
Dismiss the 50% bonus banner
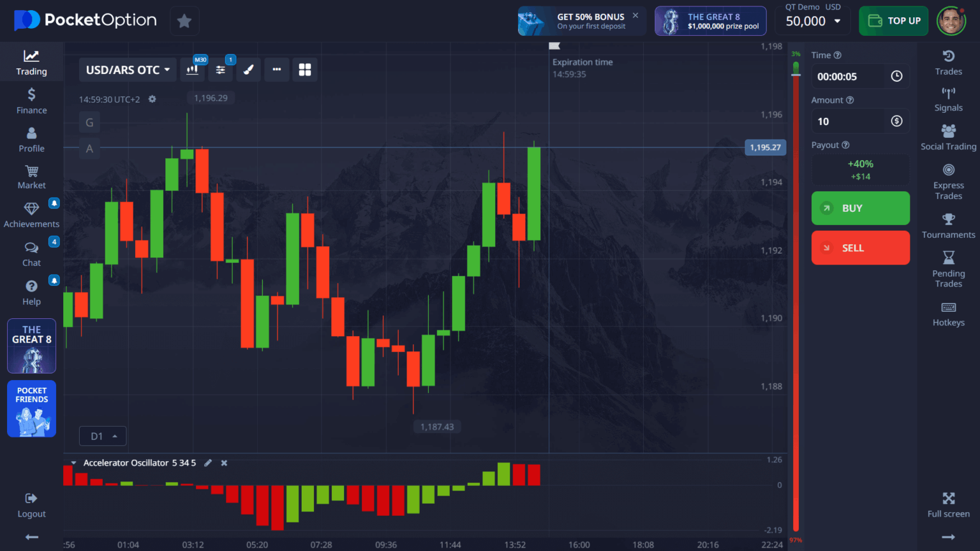[635, 14]
